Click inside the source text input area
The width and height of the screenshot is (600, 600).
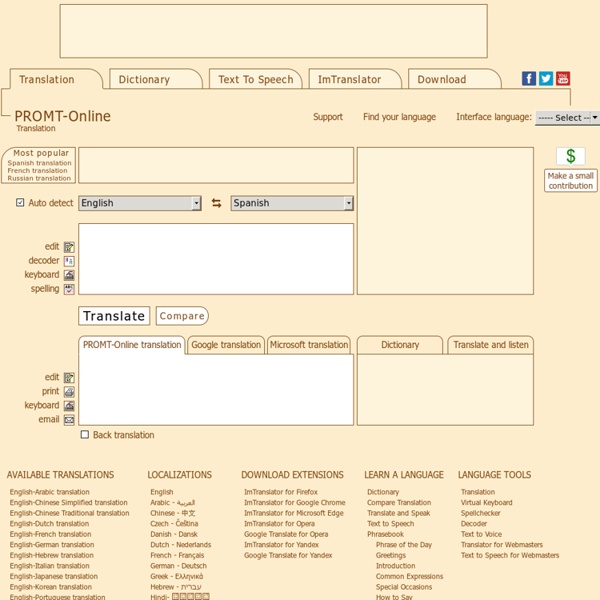coord(216,258)
